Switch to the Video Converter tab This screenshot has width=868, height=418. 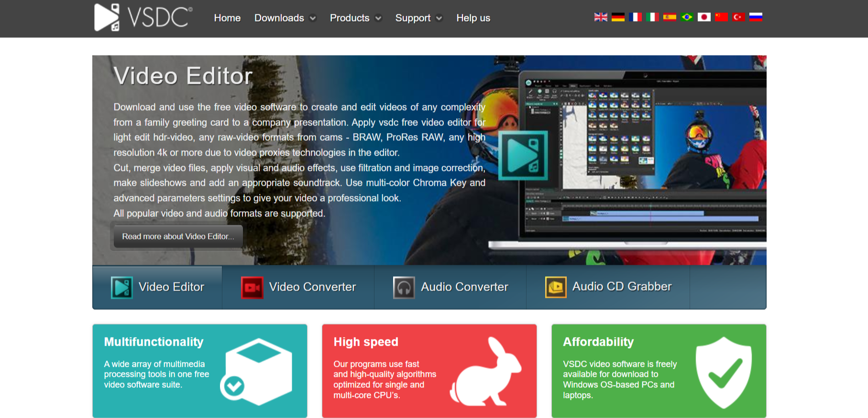[298, 287]
